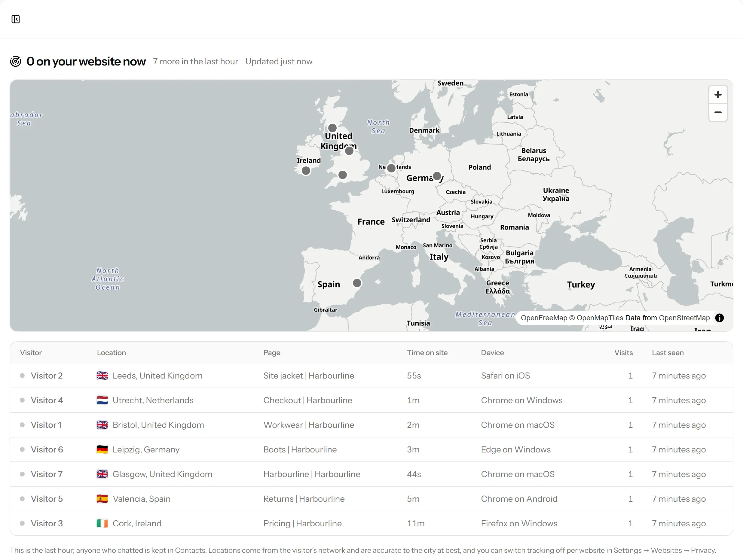Open the Visitor 2 row
The width and height of the screenshot is (743, 560).
371,376
